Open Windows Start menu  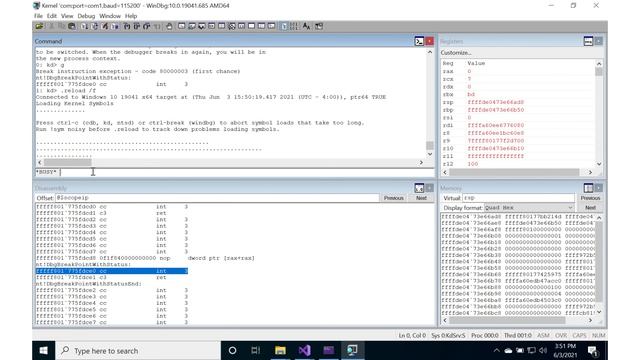43,351
